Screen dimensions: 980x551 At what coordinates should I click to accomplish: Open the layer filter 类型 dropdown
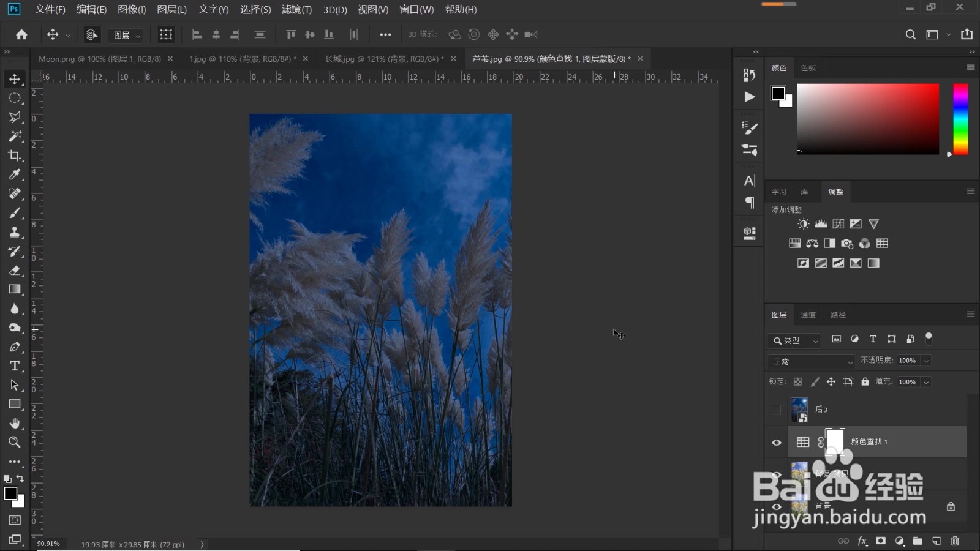(x=794, y=340)
